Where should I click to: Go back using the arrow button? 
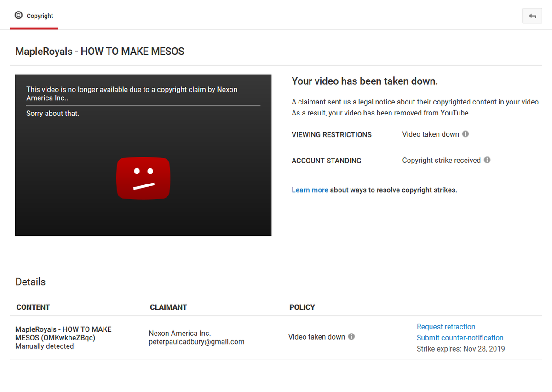point(532,16)
